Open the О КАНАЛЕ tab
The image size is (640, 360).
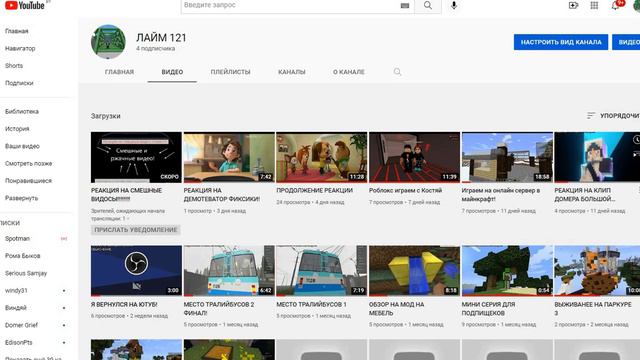coord(349,72)
